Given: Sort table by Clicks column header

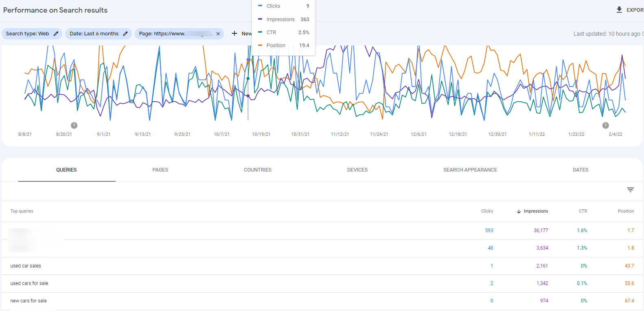Looking at the screenshot, I should point(487,211).
